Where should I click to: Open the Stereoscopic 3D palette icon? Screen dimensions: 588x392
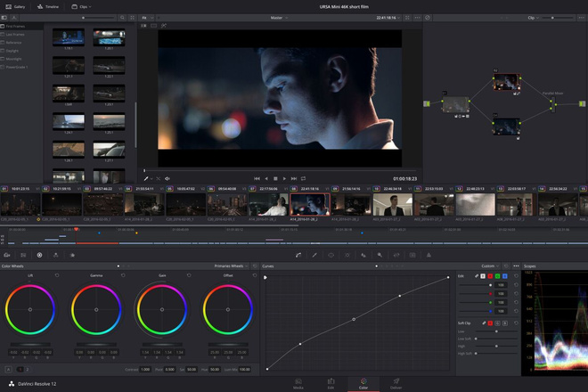point(412,255)
